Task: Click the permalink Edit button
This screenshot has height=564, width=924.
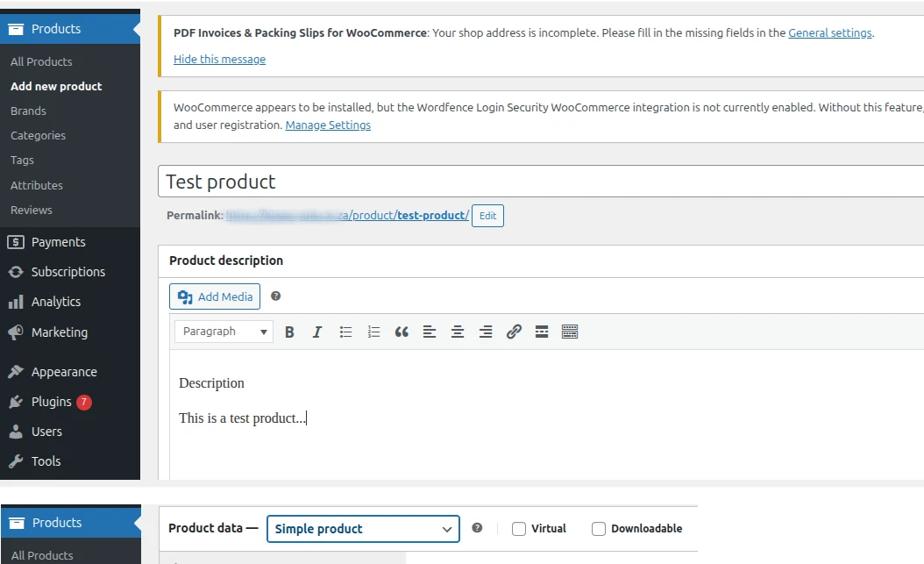Action: tap(487, 216)
